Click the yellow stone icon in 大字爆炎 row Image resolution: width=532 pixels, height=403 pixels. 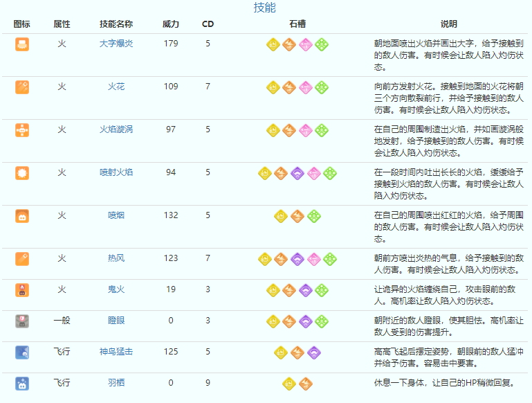pos(273,44)
